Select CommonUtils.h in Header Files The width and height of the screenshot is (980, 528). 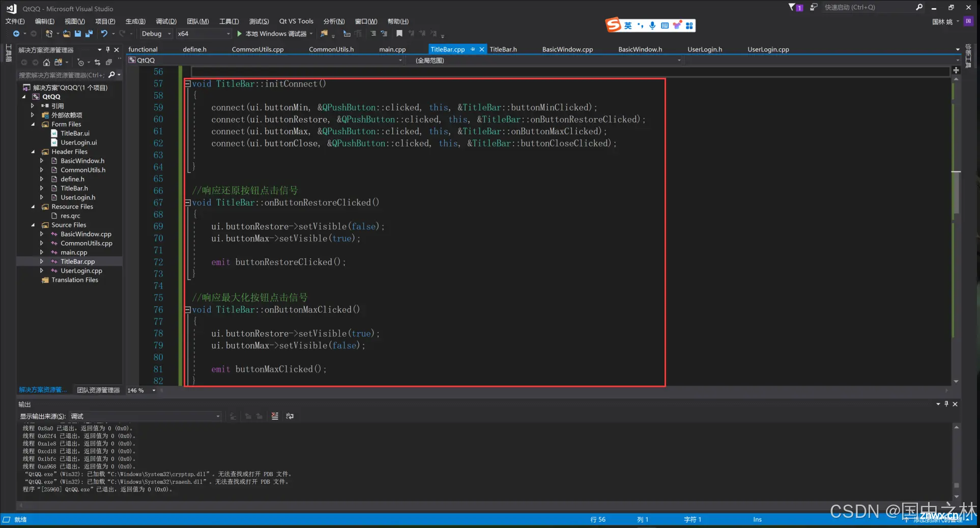tap(83, 170)
